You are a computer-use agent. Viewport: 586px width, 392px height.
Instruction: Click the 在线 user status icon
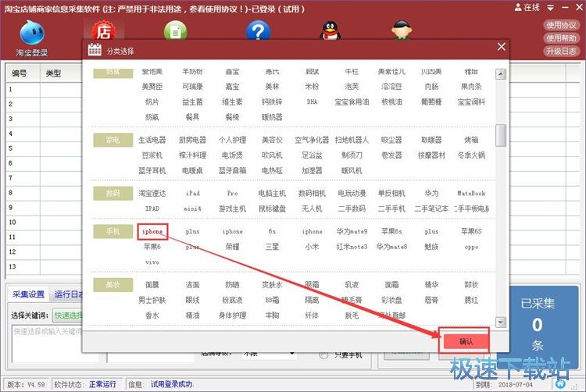pyautogui.click(x=518, y=8)
